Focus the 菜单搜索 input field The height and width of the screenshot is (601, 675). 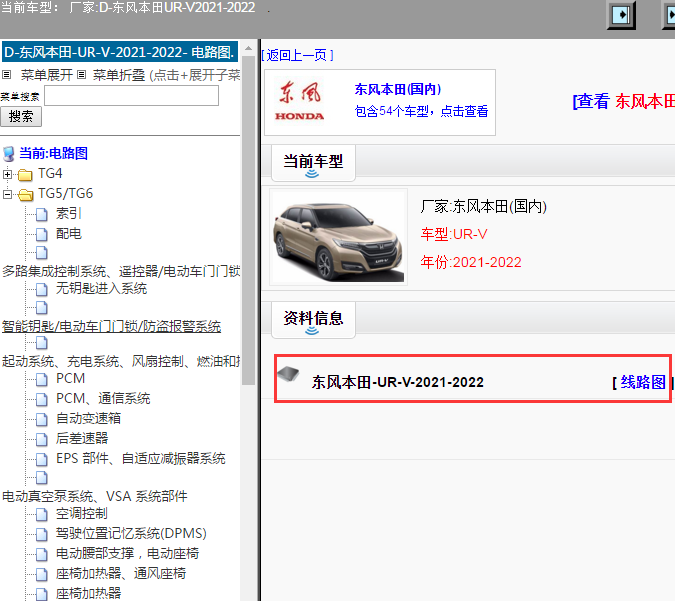point(131,96)
